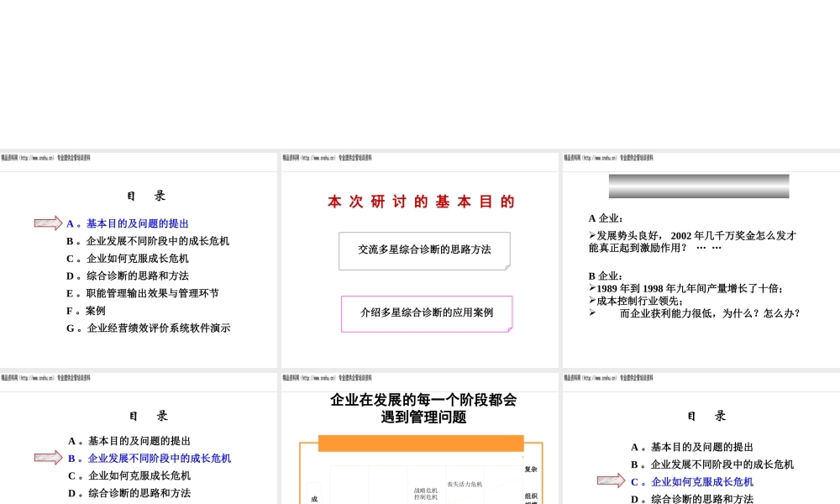Click the bold title 企业在发展的每一个阶段都会遇到管理问题

pos(423,409)
